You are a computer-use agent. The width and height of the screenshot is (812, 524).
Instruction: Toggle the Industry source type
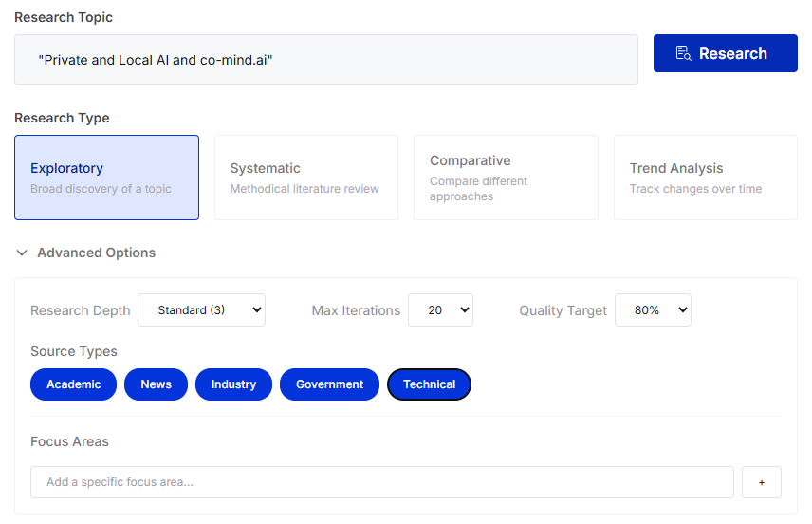(233, 384)
